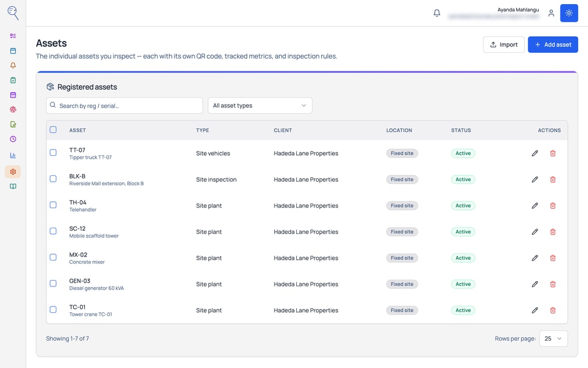This screenshot has width=588, height=368.
Task: Open the checklist icon in the sidebar
Action: click(x=13, y=36)
